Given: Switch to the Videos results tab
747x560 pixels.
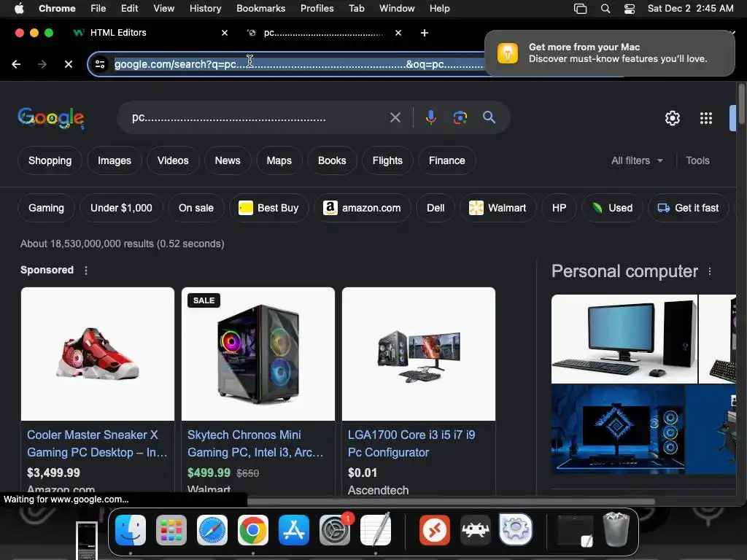Looking at the screenshot, I should (x=173, y=160).
